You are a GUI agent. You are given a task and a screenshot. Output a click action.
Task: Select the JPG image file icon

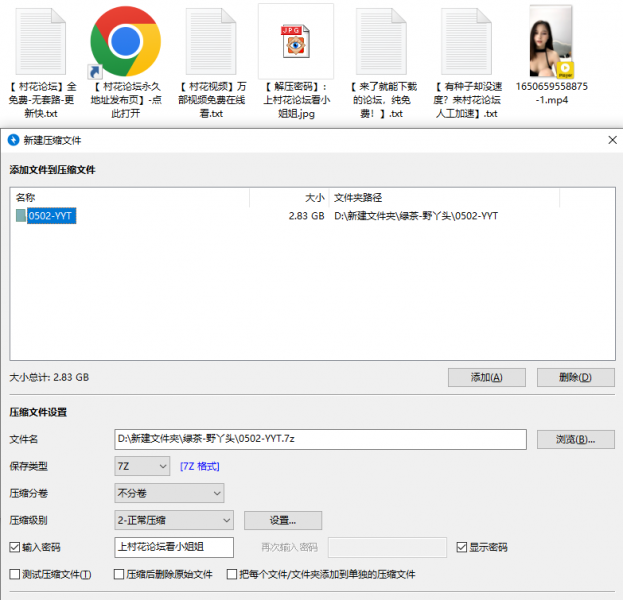(296, 41)
